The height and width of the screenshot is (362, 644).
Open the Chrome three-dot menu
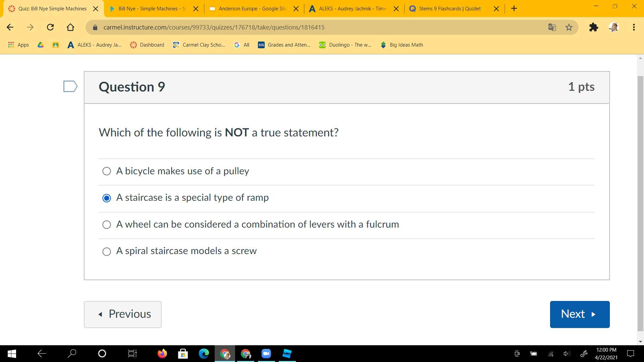634,27
